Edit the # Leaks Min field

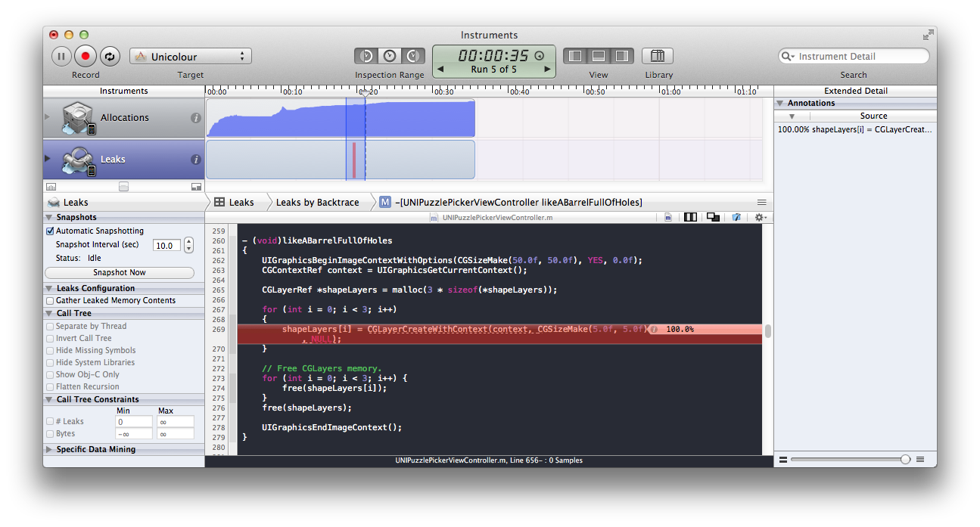tap(134, 422)
